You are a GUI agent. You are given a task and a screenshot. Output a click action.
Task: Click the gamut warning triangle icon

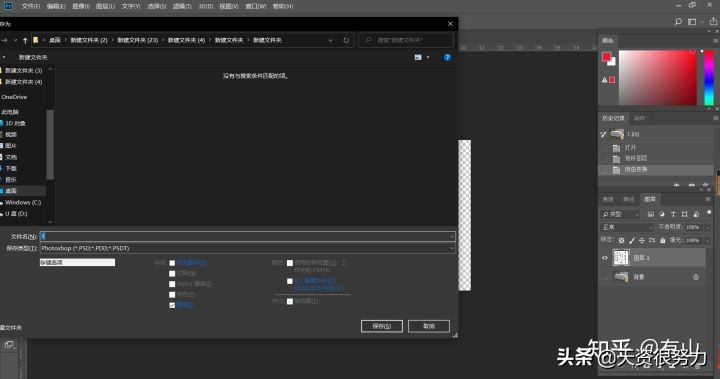coord(604,80)
